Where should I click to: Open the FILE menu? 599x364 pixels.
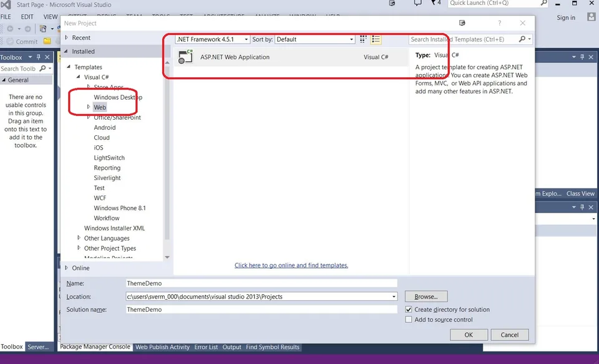tap(6, 17)
